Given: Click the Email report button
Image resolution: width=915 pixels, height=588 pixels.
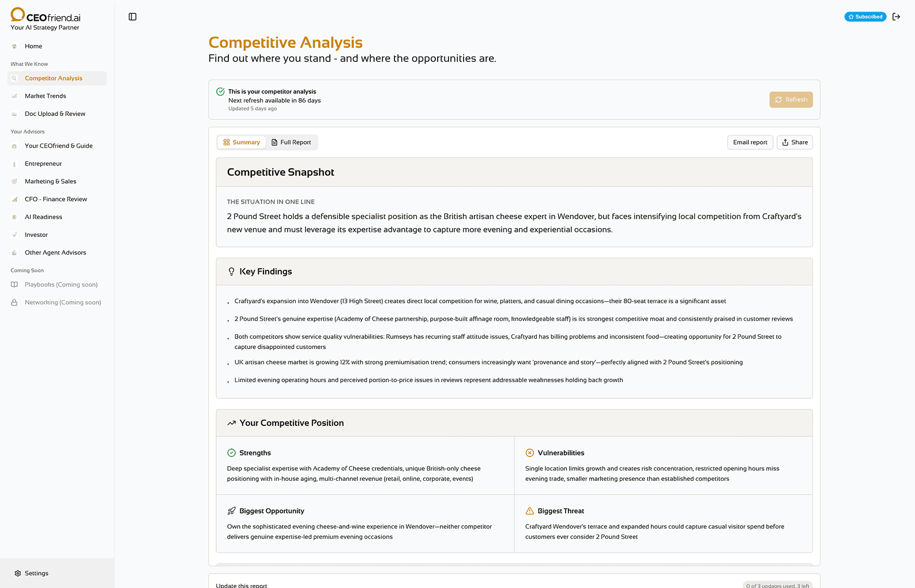Looking at the screenshot, I should tap(750, 142).
